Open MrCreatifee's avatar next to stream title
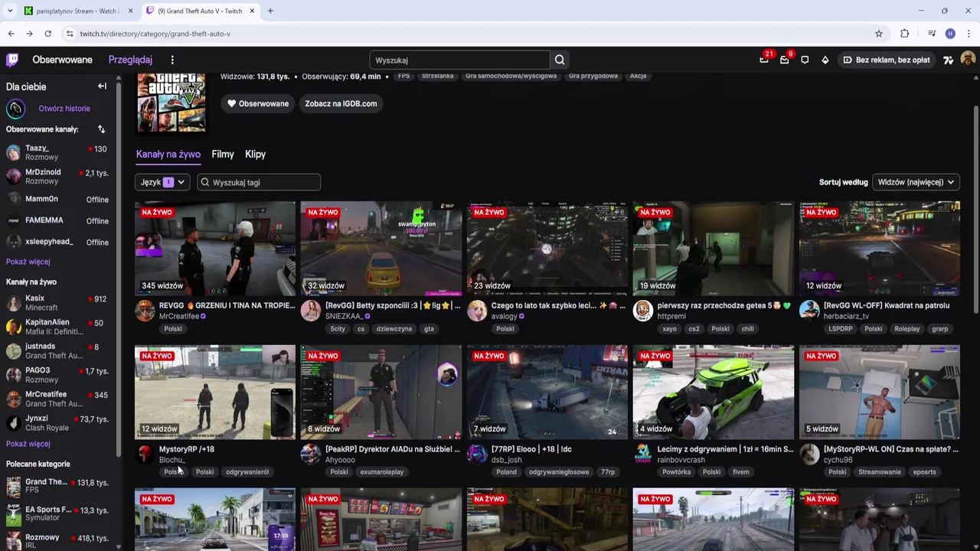 [145, 310]
